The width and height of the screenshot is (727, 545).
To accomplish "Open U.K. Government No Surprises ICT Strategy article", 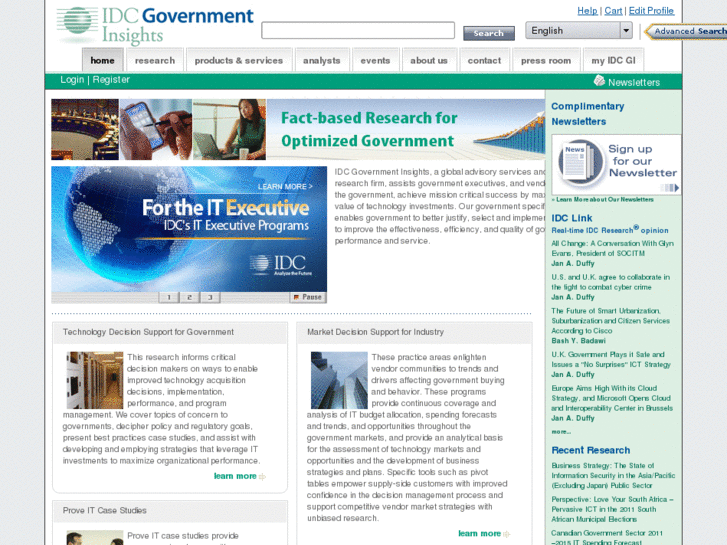I will [x=611, y=359].
